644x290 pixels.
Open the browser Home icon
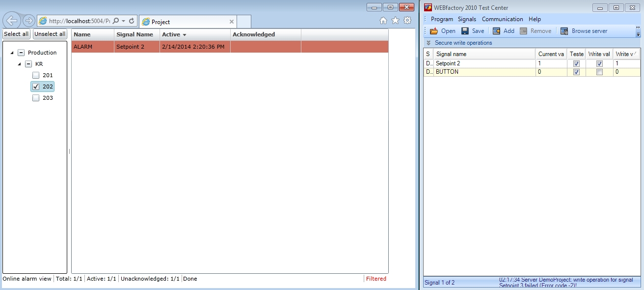(383, 21)
